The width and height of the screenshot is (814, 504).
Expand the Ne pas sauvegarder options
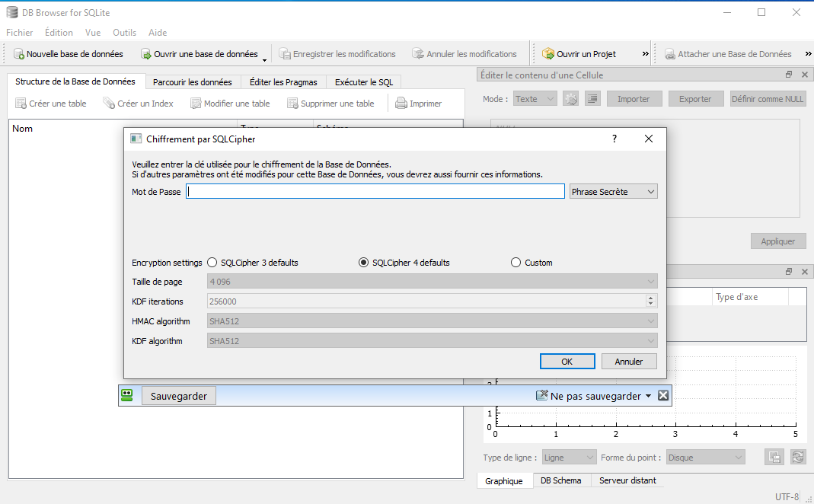point(649,395)
